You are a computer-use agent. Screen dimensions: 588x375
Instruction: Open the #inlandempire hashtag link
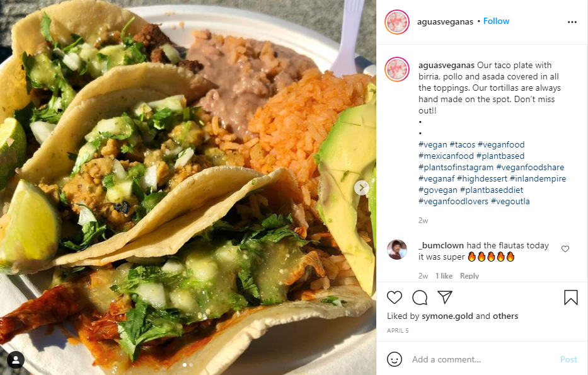pyautogui.click(x=538, y=178)
